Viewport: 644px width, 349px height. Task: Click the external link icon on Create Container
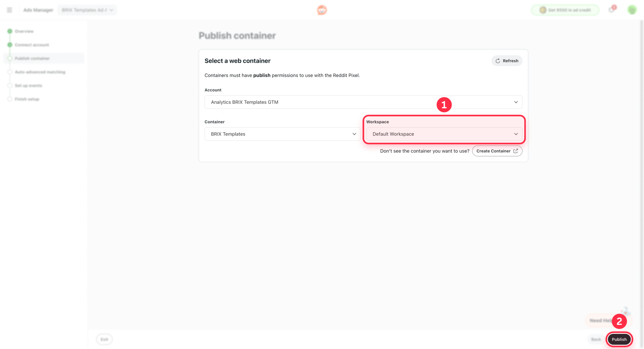[x=516, y=151]
